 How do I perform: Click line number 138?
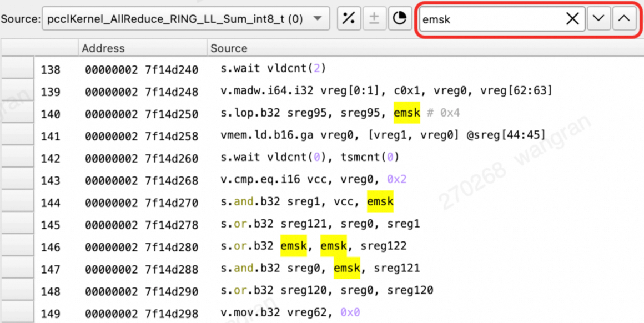tap(51, 69)
